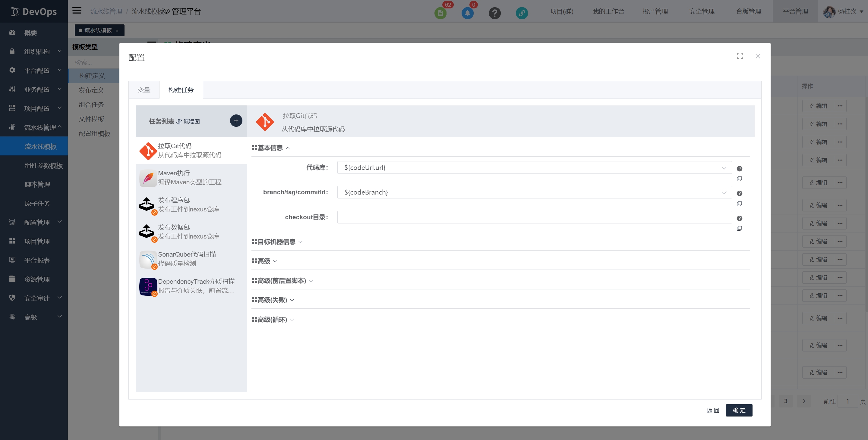
Task: Select the 构建任务 tab
Action: click(181, 90)
